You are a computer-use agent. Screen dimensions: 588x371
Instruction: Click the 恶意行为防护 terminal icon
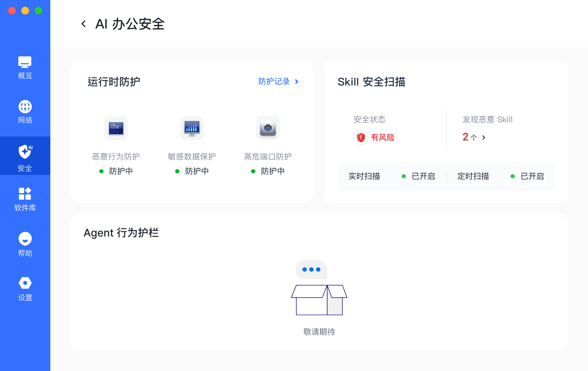click(116, 128)
